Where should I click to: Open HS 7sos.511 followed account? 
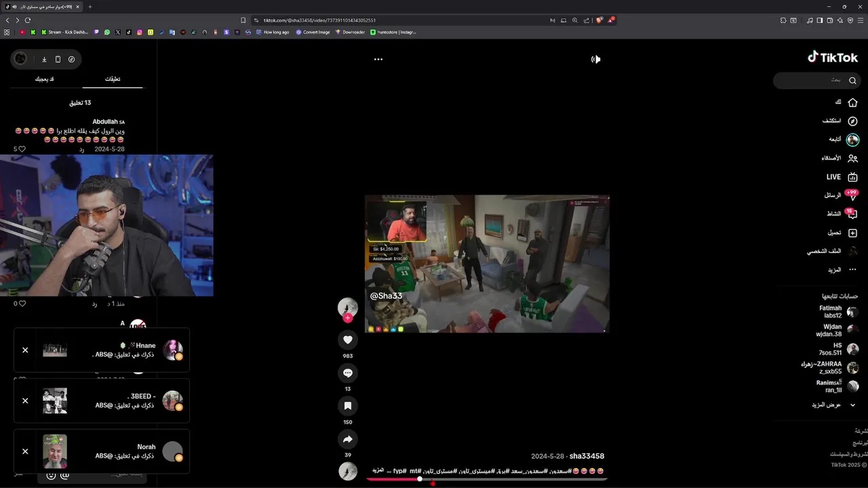click(840, 349)
